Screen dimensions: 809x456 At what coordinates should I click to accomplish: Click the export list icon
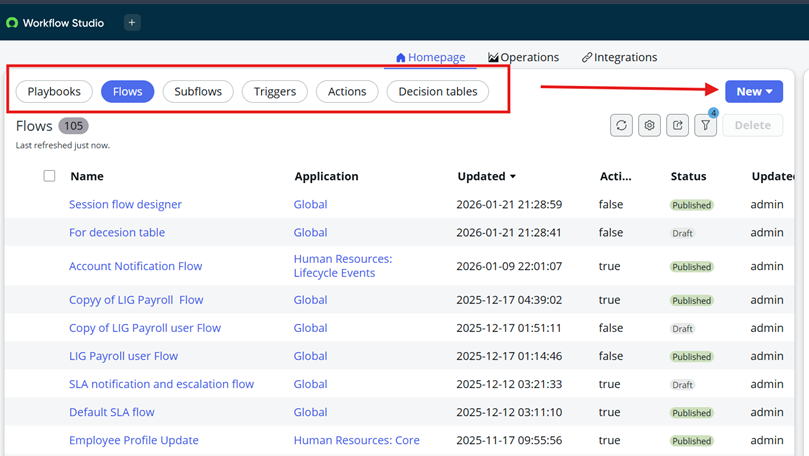678,125
